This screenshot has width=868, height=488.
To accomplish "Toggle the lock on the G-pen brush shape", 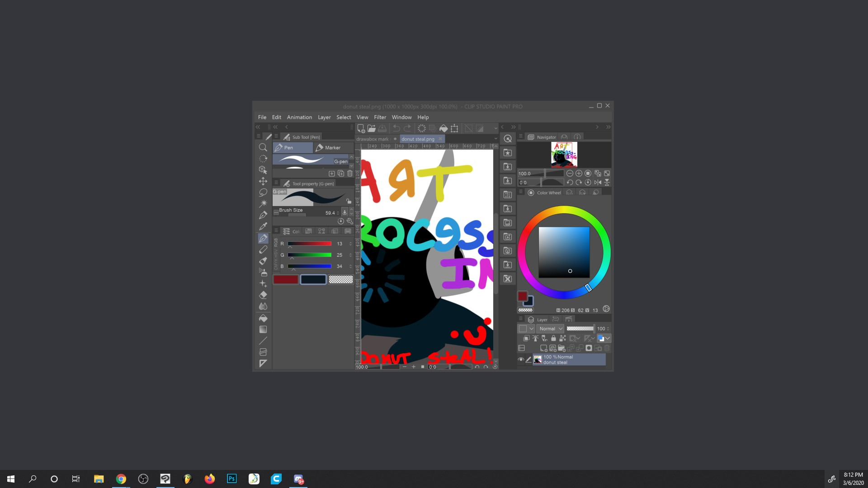I will click(x=349, y=201).
